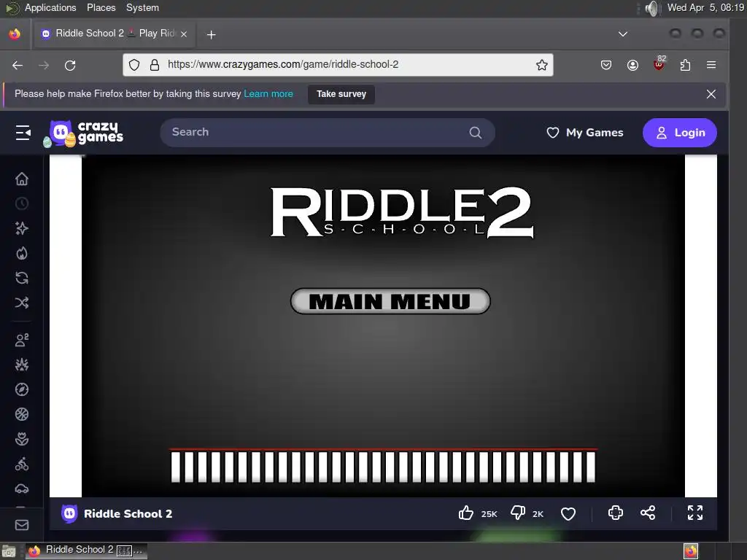Open Extensions puzzle icon
747x560 pixels.
685,65
